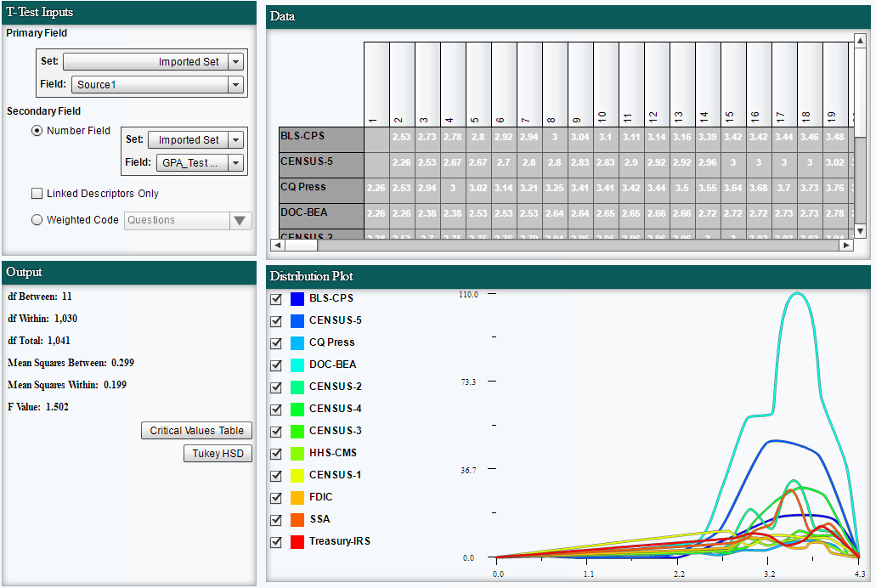Toggle the DOC-BEA legend checkbox
This screenshot has height=588, width=876.
[x=276, y=365]
